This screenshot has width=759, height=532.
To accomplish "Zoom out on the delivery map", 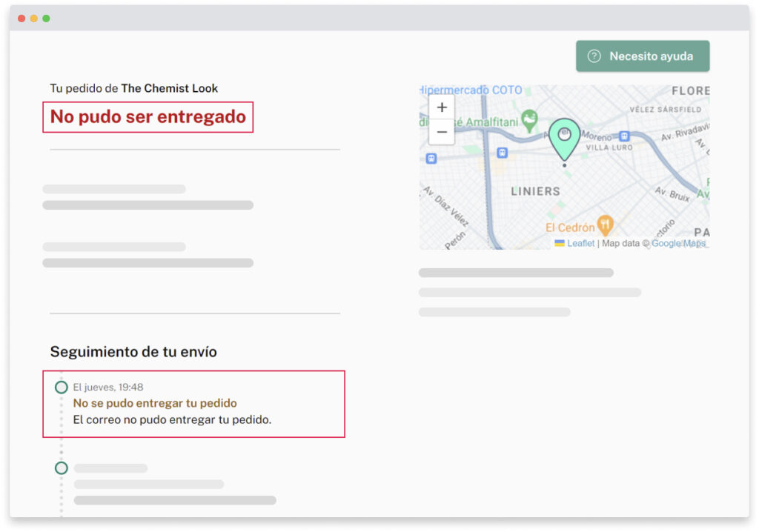I will (442, 132).
